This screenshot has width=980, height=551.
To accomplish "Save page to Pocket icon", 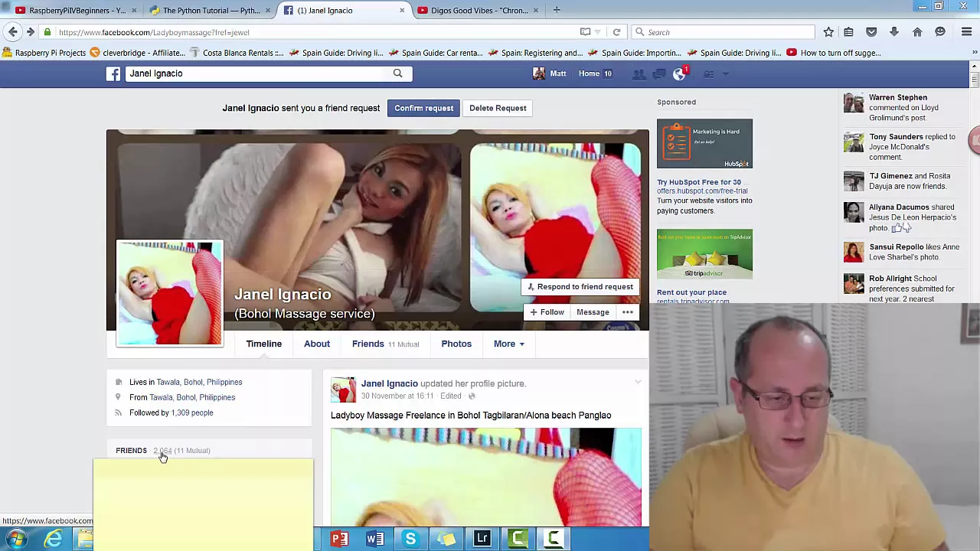I will point(871,32).
